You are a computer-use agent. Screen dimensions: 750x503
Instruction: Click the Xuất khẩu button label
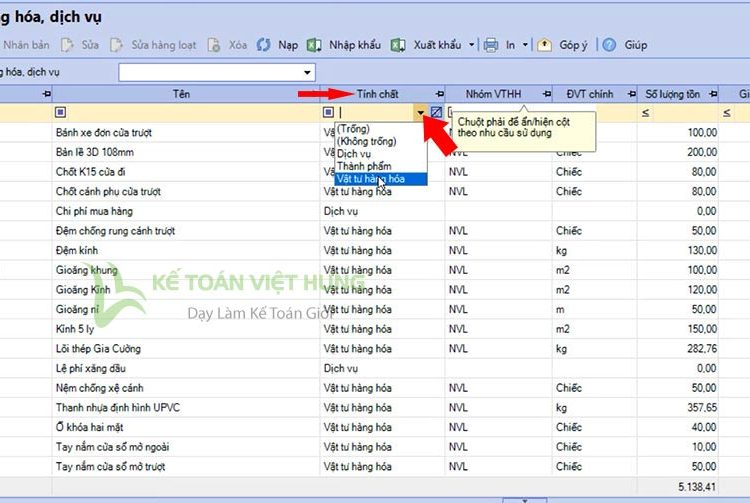(x=437, y=45)
